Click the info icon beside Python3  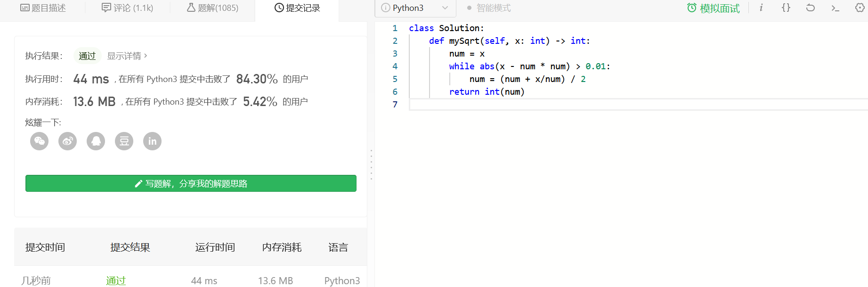pyautogui.click(x=385, y=8)
